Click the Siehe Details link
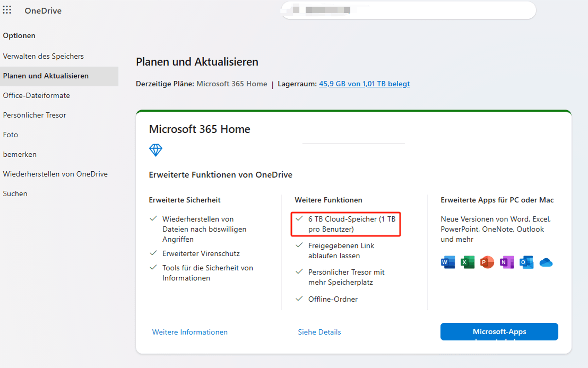 (319, 332)
